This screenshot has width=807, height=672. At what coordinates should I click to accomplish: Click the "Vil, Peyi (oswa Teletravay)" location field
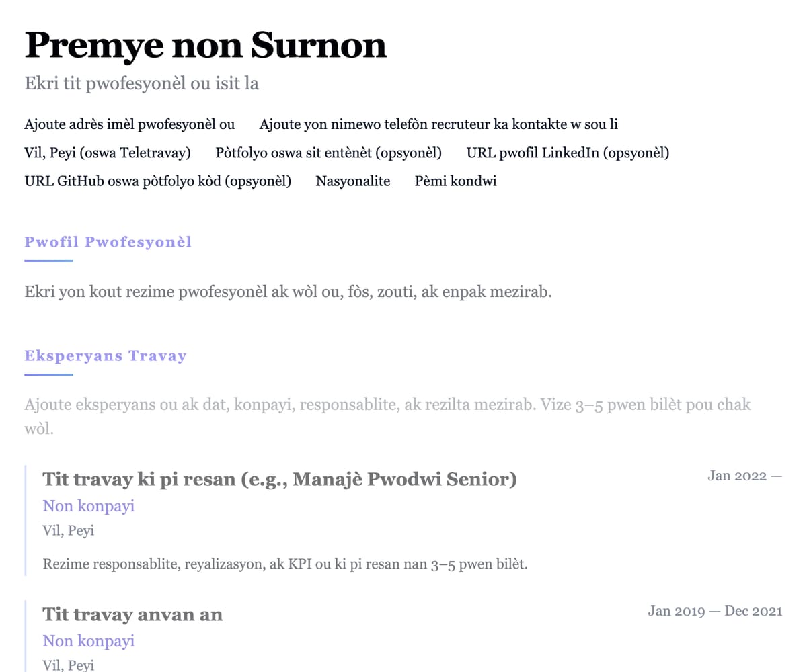coord(108,153)
